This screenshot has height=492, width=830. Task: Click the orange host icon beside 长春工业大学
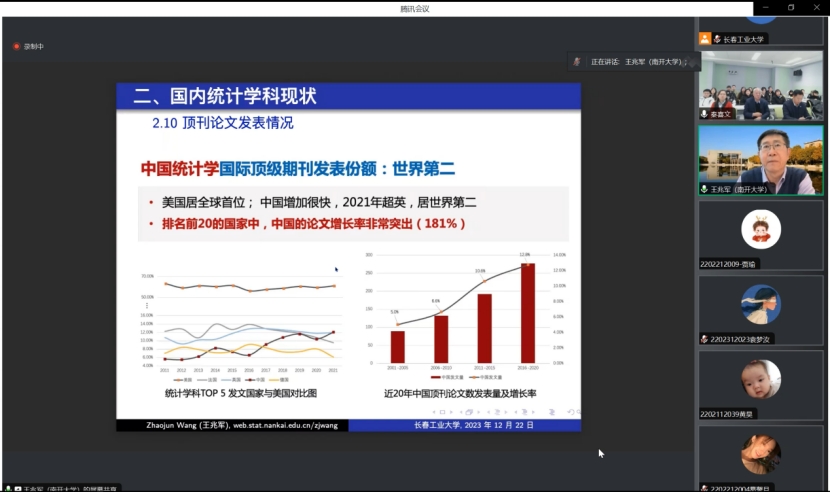tap(705, 39)
